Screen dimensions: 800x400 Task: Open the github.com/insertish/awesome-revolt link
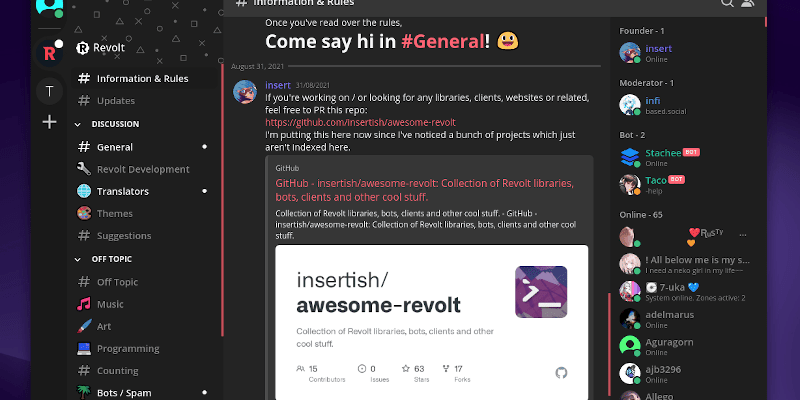coord(360,122)
